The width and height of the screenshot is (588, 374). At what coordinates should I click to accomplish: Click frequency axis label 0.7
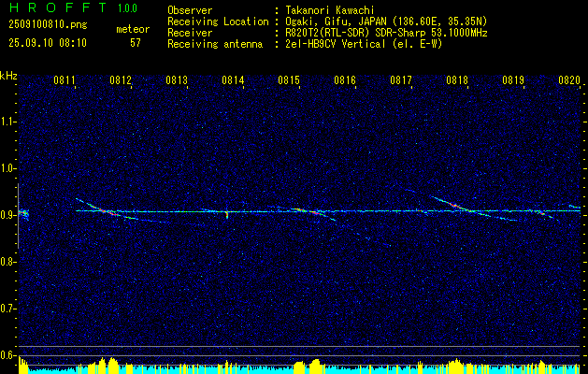(7, 309)
